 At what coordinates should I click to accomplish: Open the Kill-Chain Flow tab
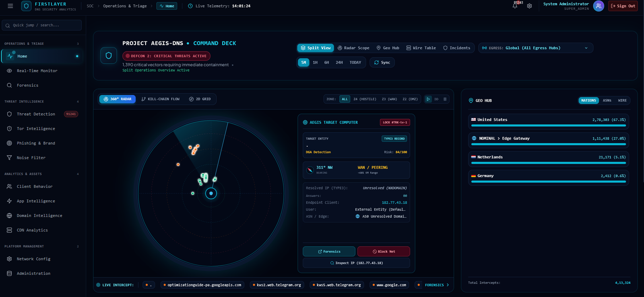[x=161, y=99]
